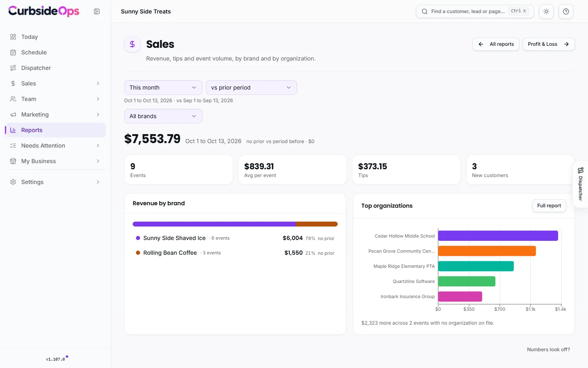Open the All brands filter dropdown

163,116
